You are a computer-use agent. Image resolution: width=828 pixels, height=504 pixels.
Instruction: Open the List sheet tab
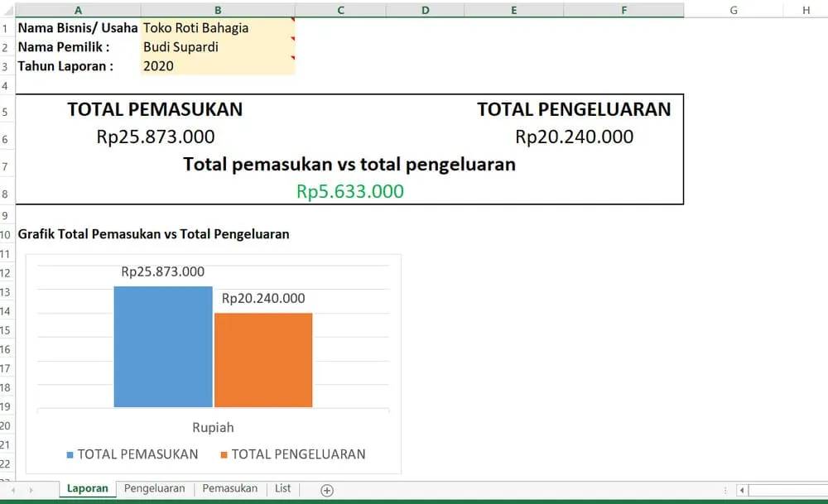[282, 488]
